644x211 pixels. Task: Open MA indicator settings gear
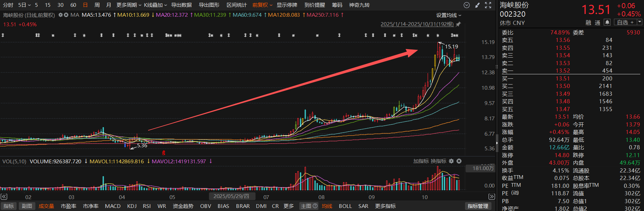point(60,15)
